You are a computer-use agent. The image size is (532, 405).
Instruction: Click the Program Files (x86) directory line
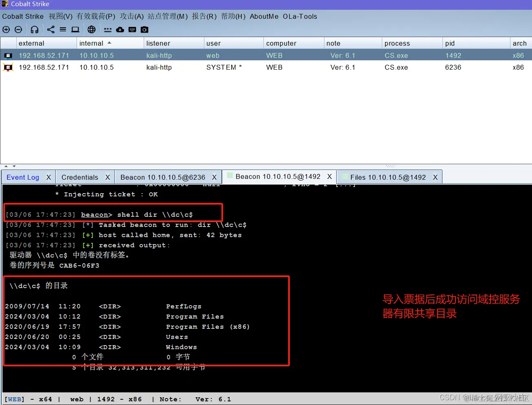[127, 327]
